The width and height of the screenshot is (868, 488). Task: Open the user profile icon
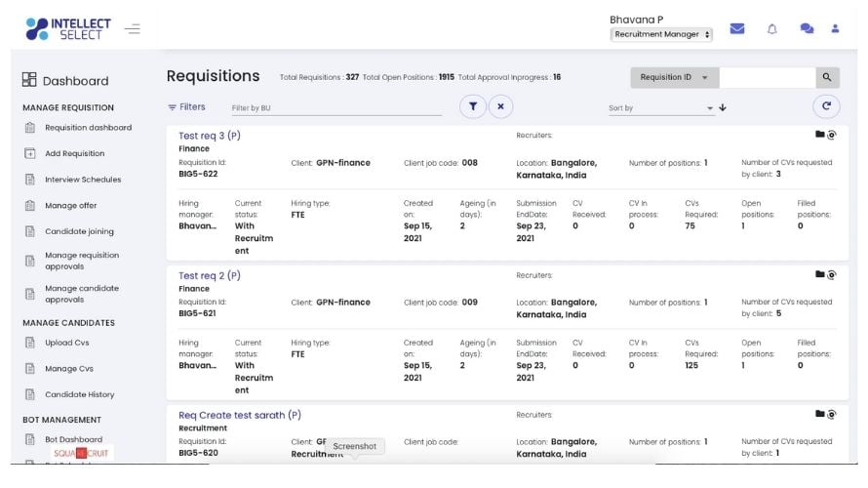[x=836, y=27]
